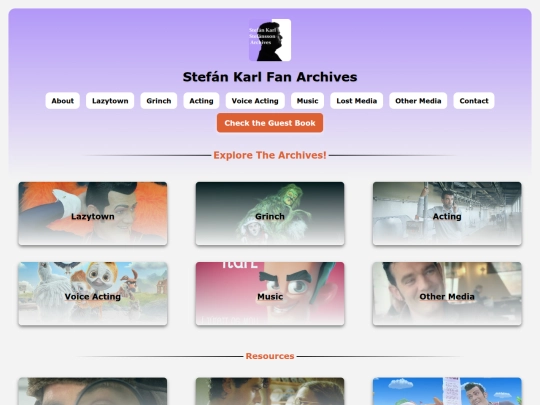Click the Contact nav button

tap(474, 101)
